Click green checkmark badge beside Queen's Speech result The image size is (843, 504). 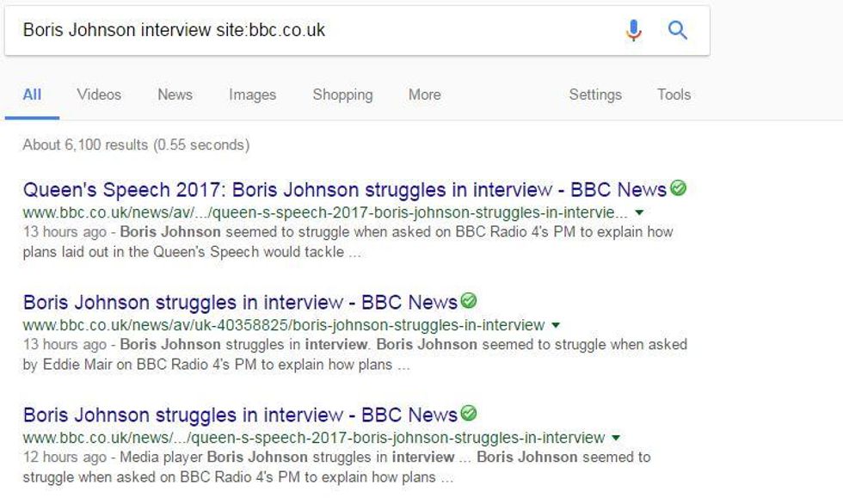pos(679,188)
